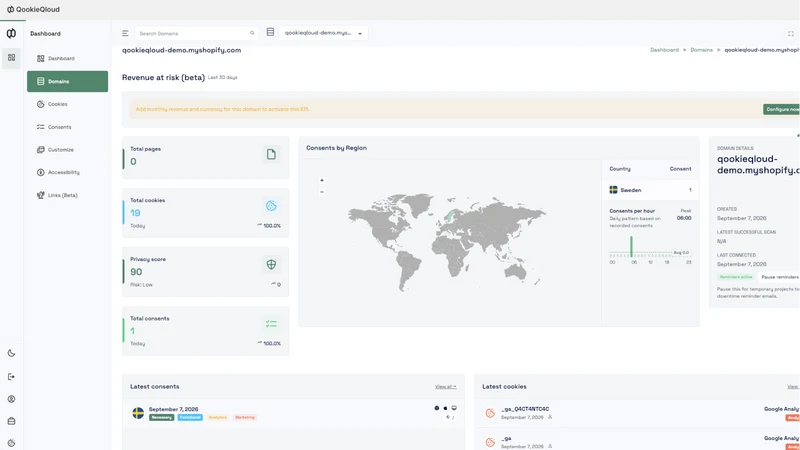Toggle dark mode moon icon

pos(11,353)
